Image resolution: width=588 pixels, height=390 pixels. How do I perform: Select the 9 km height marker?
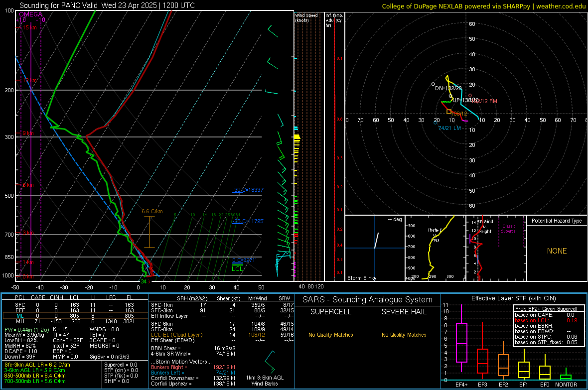[x=28, y=133]
